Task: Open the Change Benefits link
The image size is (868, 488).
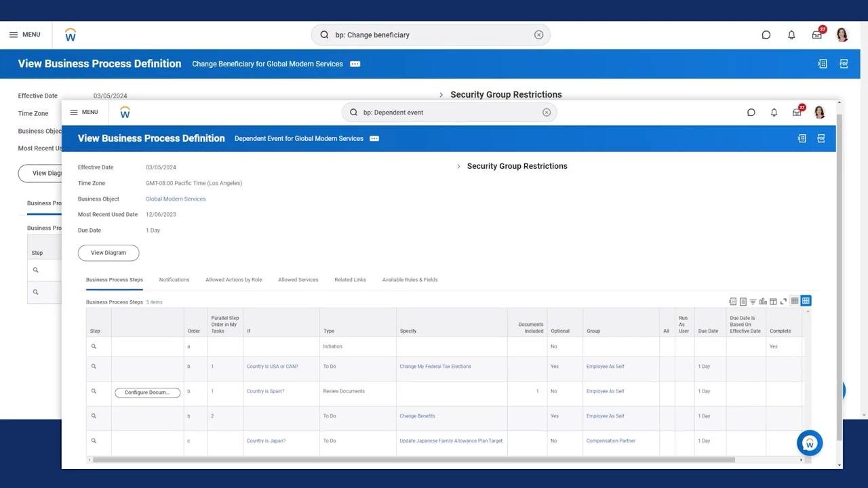Action: coord(418,416)
